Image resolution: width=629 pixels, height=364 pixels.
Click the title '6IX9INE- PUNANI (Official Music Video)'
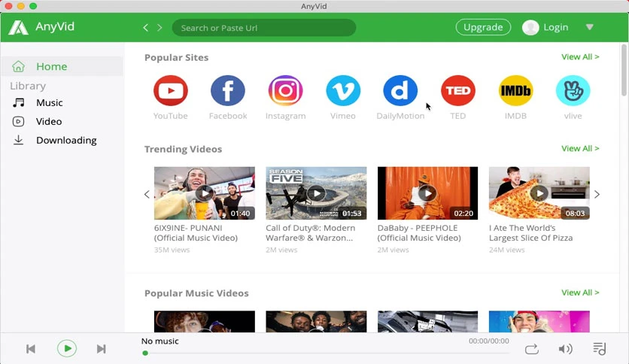click(196, 233)
